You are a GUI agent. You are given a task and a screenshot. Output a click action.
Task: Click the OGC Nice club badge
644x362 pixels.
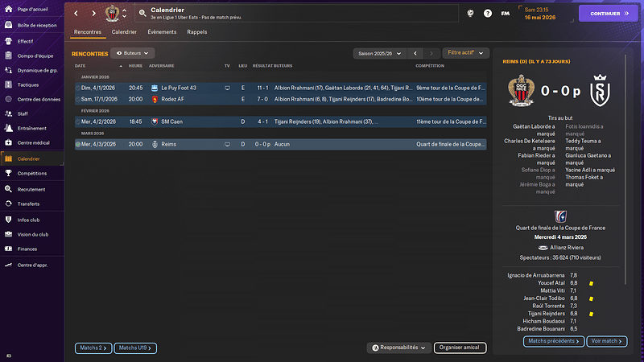pyautogui.click(x=112, y=14)
